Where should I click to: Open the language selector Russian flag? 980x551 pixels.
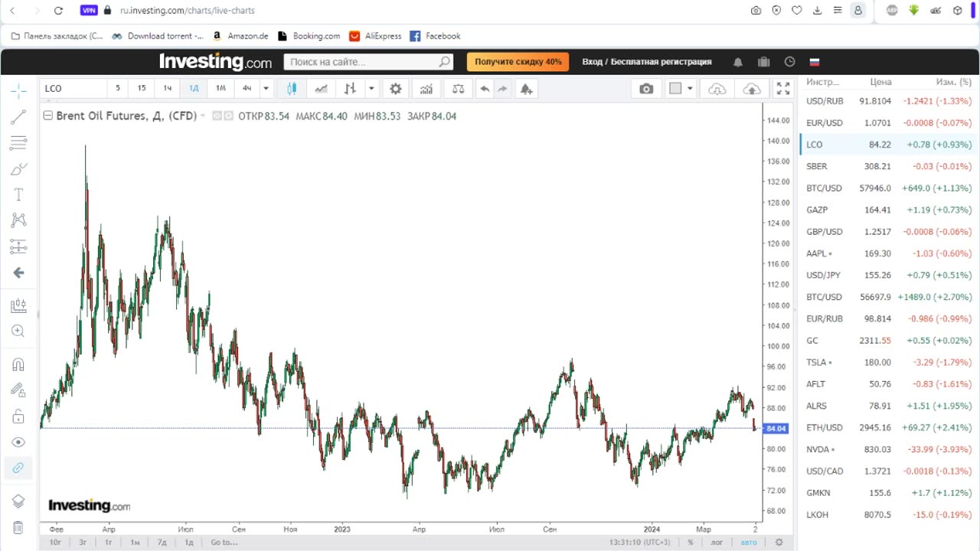815,62
